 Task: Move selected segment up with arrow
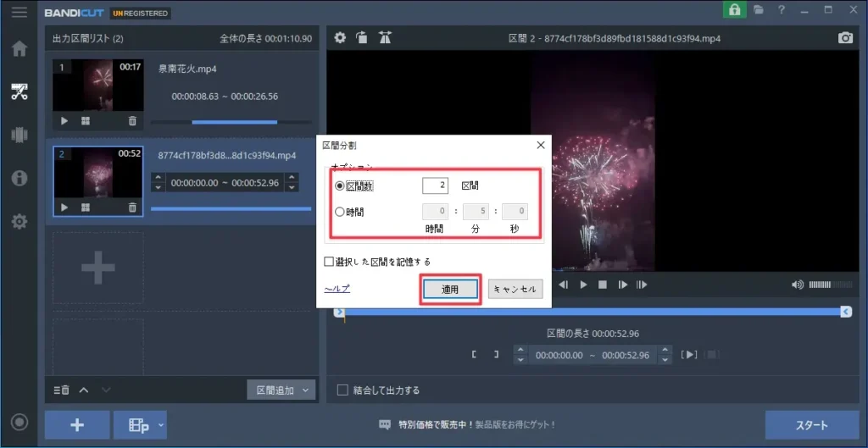(84, 390)
